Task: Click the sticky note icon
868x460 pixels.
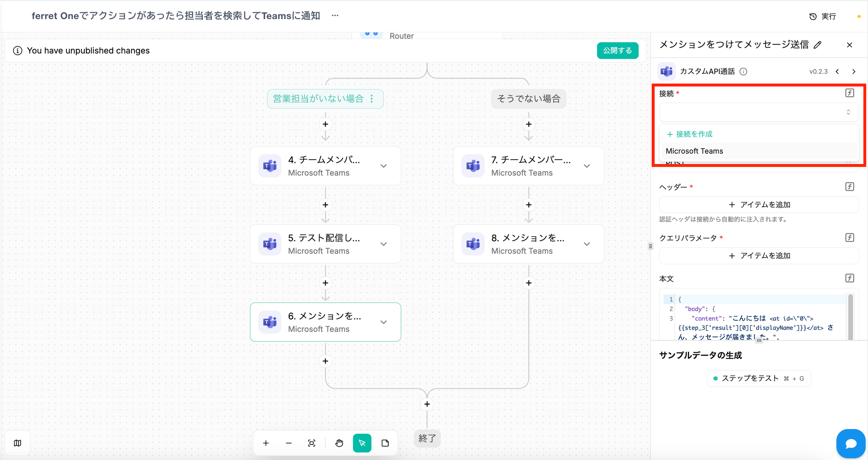Action: (385, 443)
